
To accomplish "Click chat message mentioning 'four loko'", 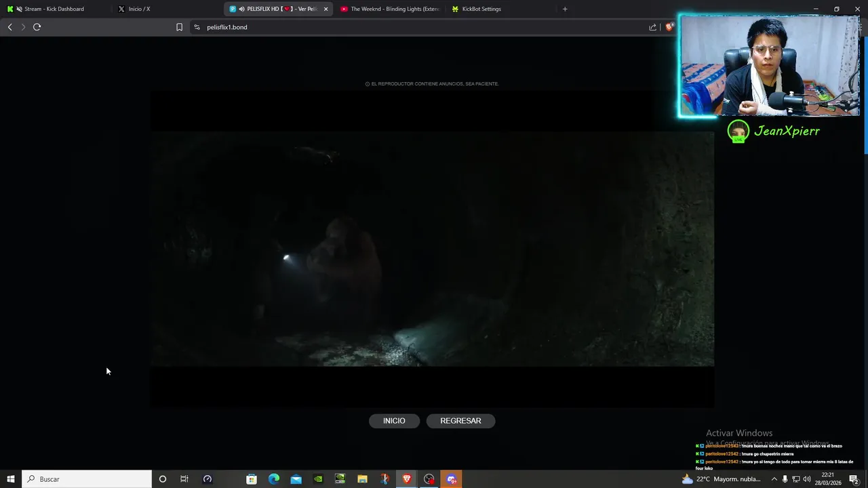I will pyautogui.click(x=774, y=465).
